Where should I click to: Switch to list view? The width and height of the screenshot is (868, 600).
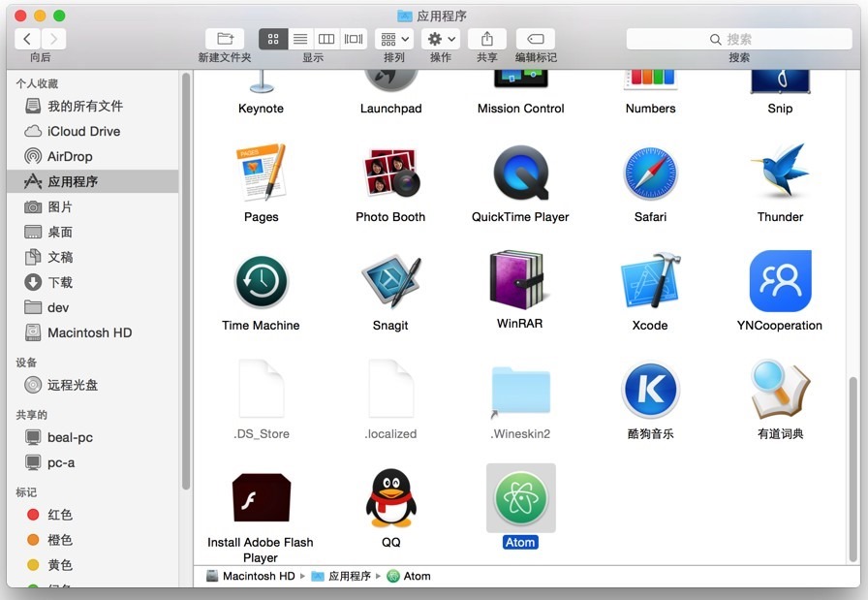coord(300,39)
